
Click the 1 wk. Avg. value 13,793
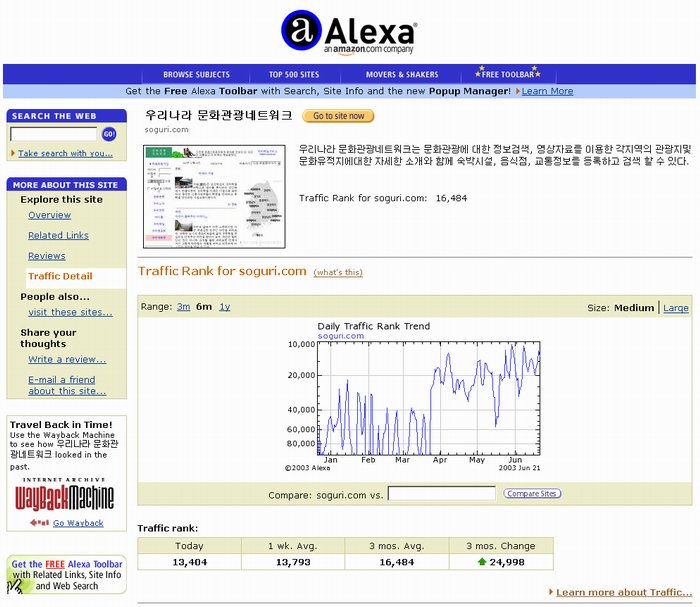tap(293, 562)
